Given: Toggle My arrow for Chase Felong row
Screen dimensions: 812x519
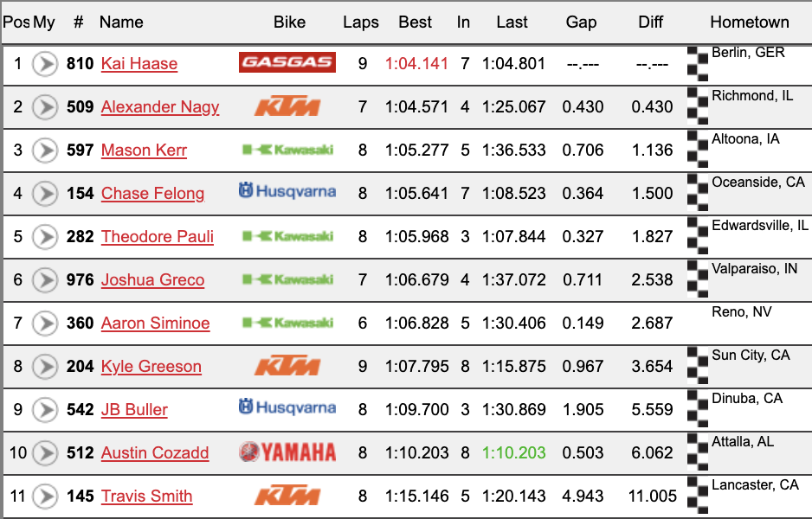Looking at the screenshot, I should 45,194.
